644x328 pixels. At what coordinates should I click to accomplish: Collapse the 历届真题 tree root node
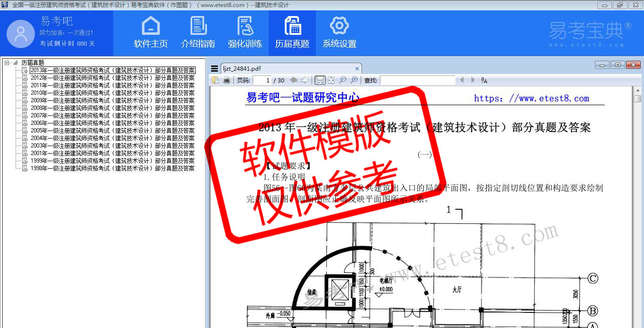[7, 63]
